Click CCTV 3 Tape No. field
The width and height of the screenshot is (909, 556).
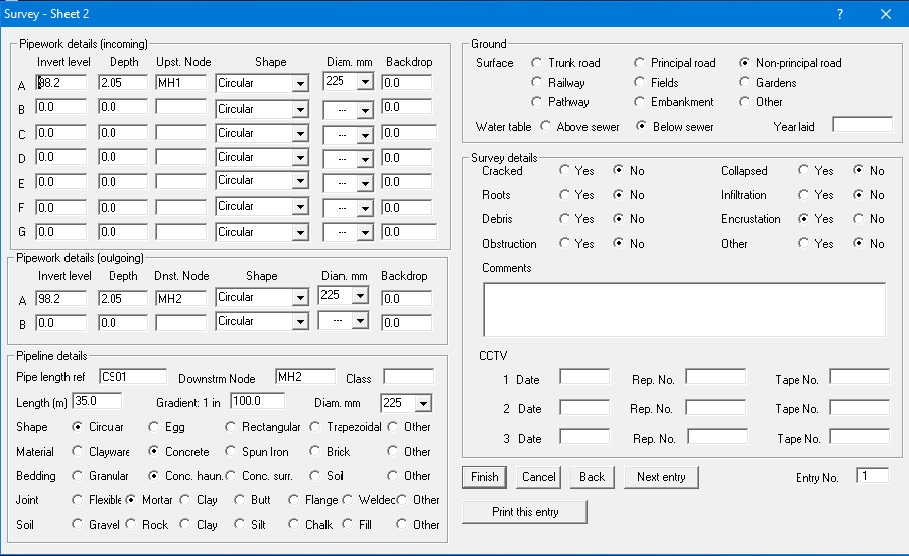pos(860,436)
